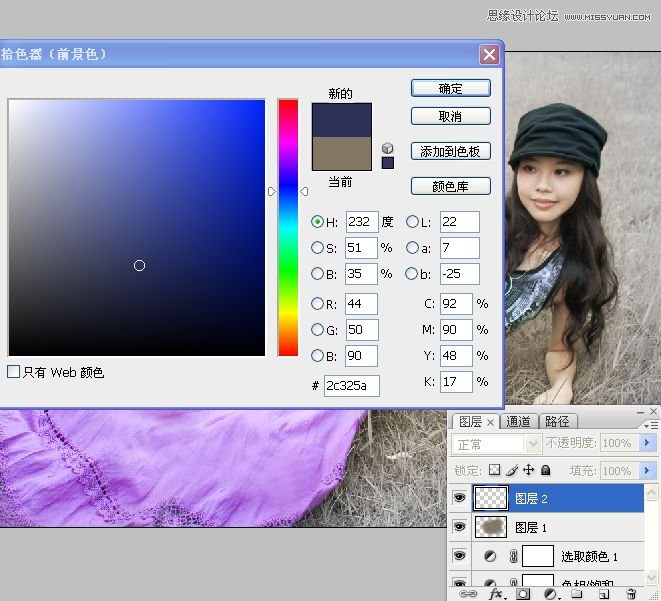Pick a color in the saturation-brightness field
The height and width of the screenshot is (601, 661).
point(137,228)
